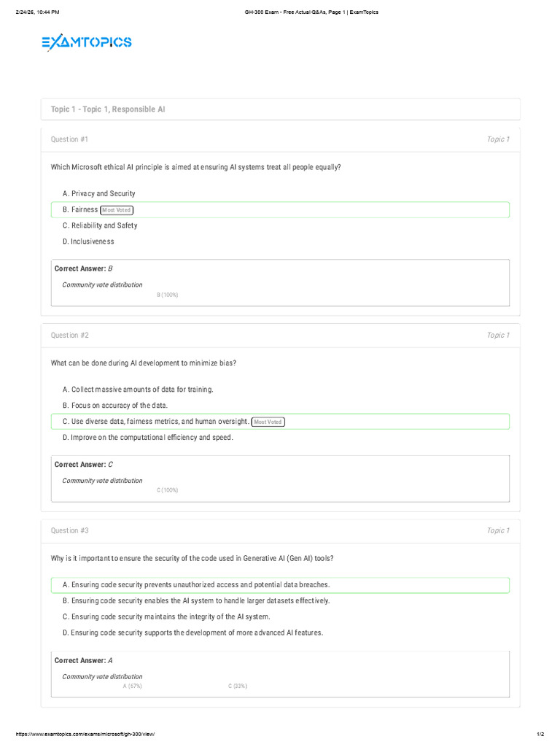The image size is (560, 747).
Task: Click Most Voted badge in Question #2
Action: point(268,422)
